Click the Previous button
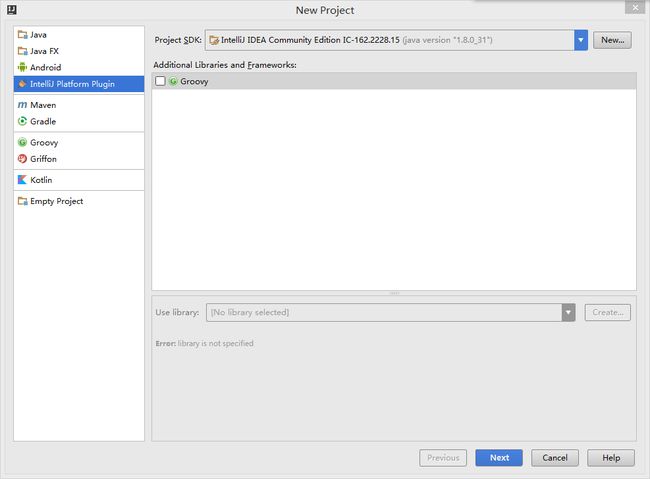The image size is (650, 479). coord(443,458)
